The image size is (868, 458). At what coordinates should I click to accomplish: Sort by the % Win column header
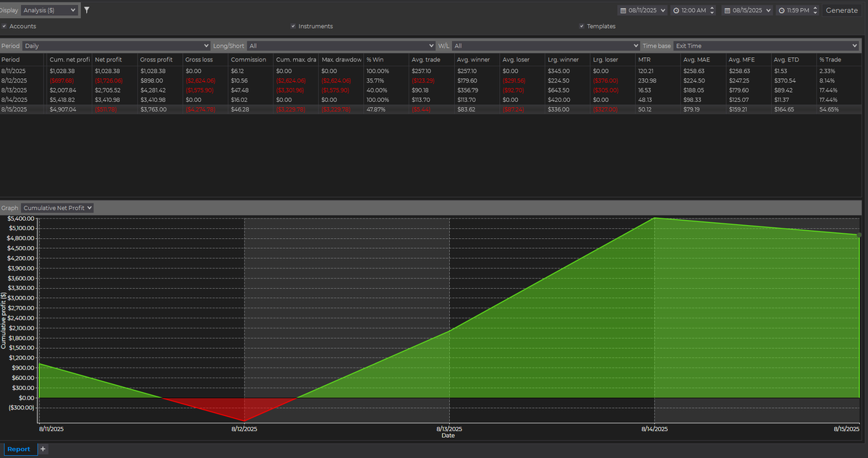click(386, 59)
